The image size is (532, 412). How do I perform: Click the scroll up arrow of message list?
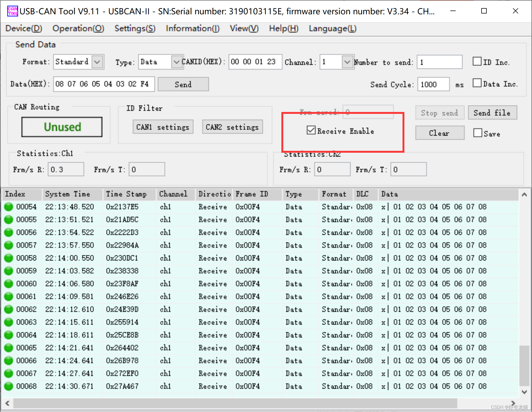point(524,195)
